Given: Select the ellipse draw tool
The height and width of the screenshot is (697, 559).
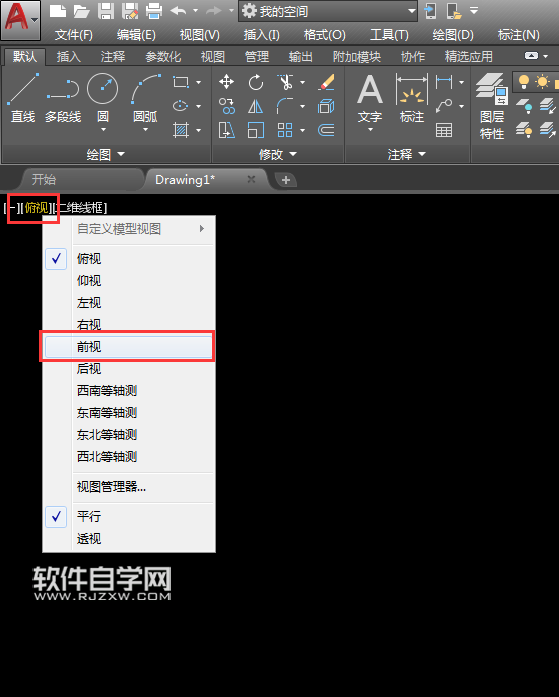Looking at the screenshot, I should (180, 106).
